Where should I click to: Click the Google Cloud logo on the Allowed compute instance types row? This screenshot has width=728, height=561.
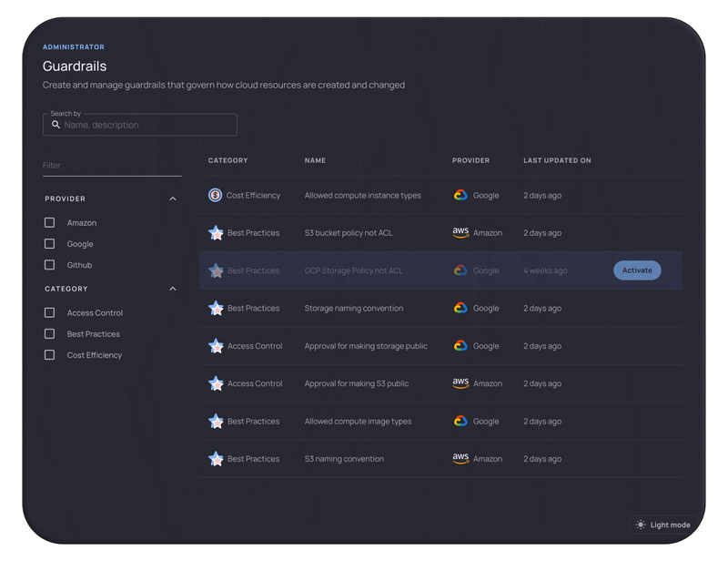[460, 195]
